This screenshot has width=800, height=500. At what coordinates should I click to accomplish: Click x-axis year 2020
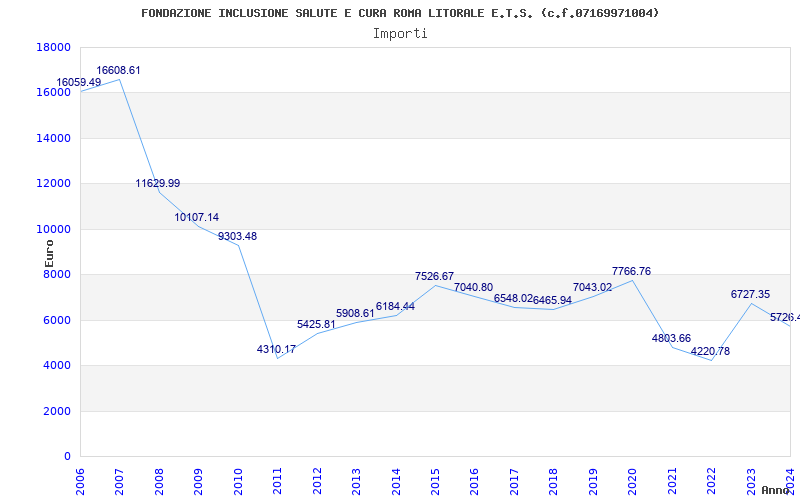[633, 481]
